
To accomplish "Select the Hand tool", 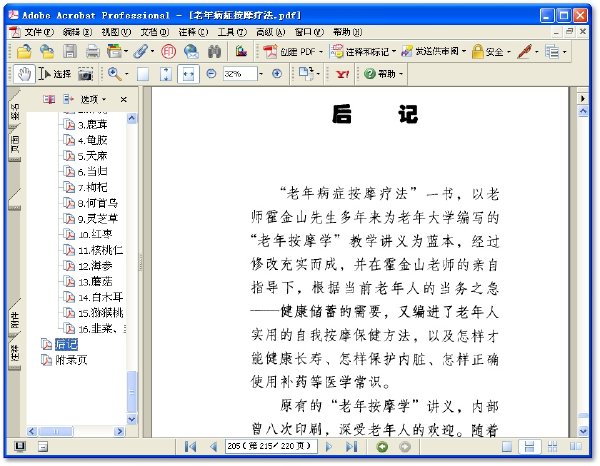I will pos(24,74).
